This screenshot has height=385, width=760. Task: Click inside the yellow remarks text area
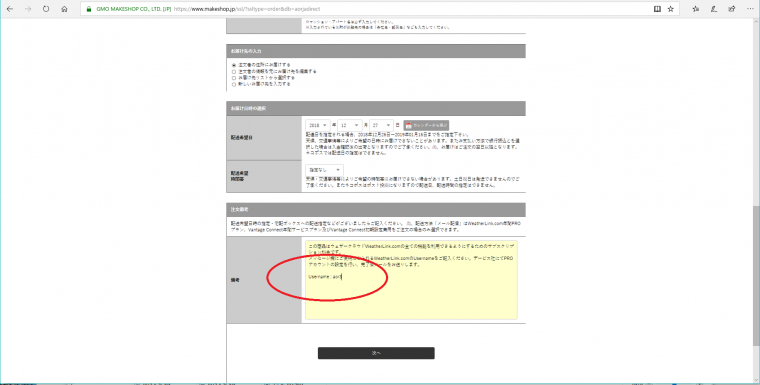point(411,280)
